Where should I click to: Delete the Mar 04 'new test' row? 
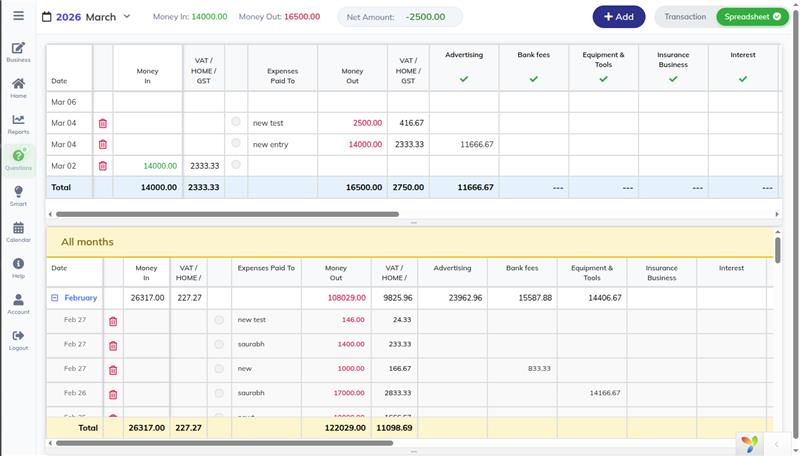(x=103, y=123)
